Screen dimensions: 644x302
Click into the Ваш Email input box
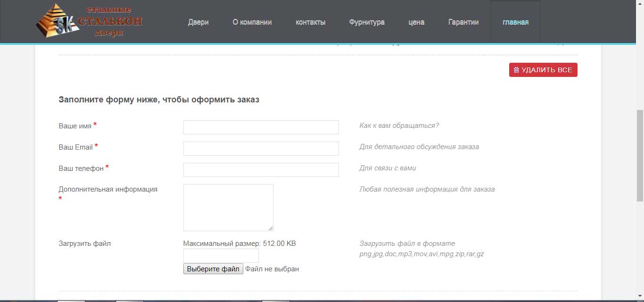(x=261, y=149)
